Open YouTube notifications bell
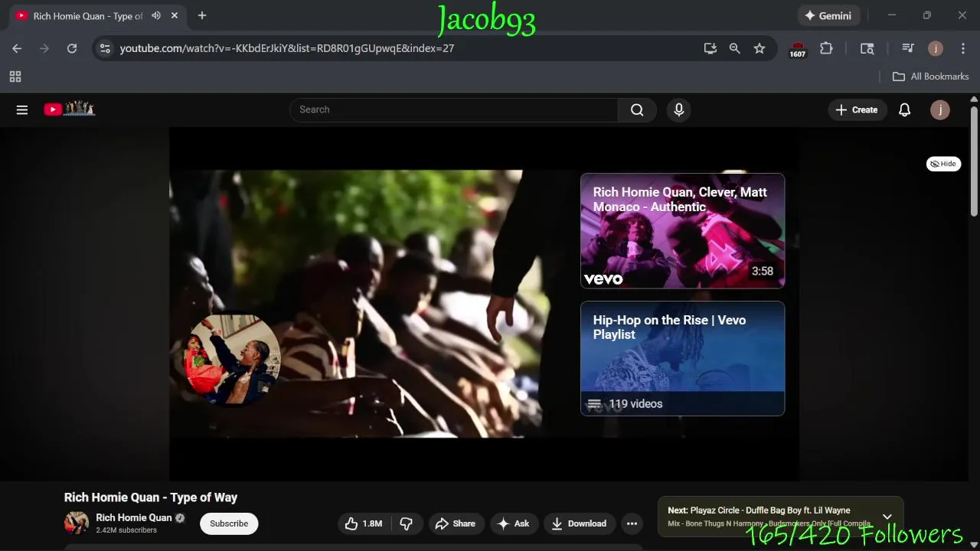The height and width of the screenshot is (551, 980). tap(904, 109)
